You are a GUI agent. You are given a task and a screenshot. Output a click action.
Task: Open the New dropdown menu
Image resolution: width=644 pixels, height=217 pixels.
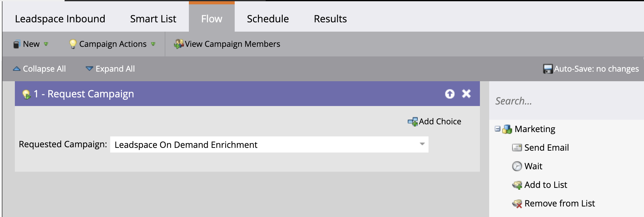(x=31, y=44)
